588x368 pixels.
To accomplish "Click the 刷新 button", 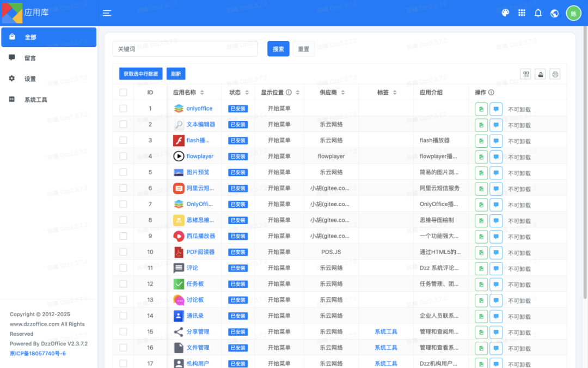I will click(x=176, y=74).
